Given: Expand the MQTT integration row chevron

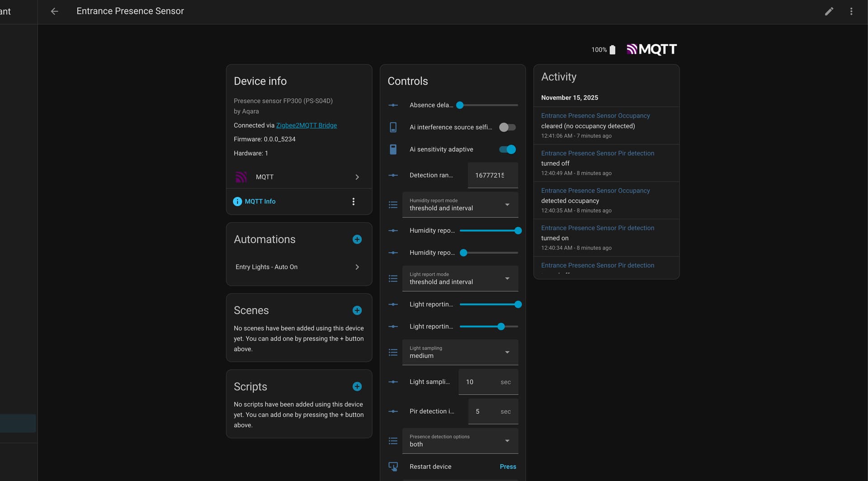Looking at the screenshot, I should tap(357, 177).
